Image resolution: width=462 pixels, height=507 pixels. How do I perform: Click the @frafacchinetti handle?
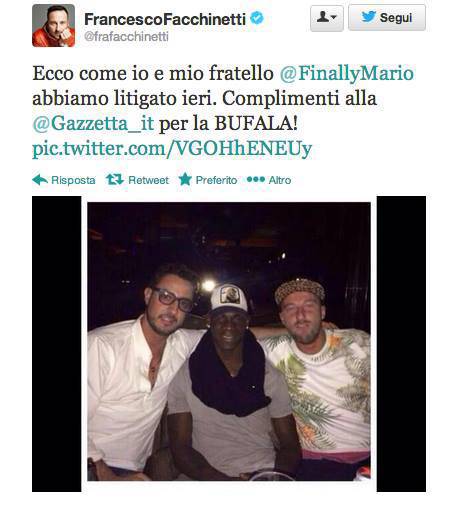pyautogui.click(x=126, y=37)
